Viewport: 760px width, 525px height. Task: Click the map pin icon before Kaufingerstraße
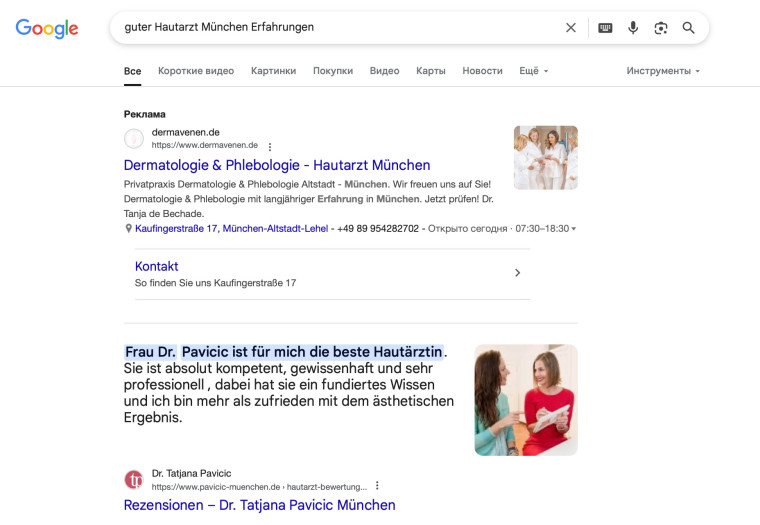128,228
